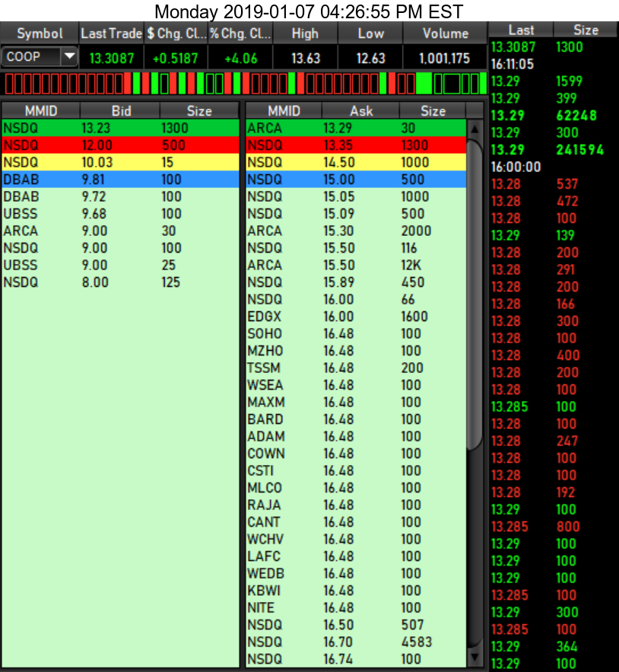
Task: Click the COOP symbol input field
Action: point(31,56)
